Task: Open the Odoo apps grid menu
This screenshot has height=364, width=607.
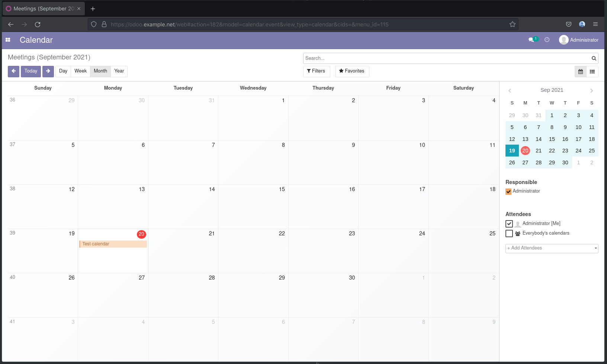Action: point(8,40)
